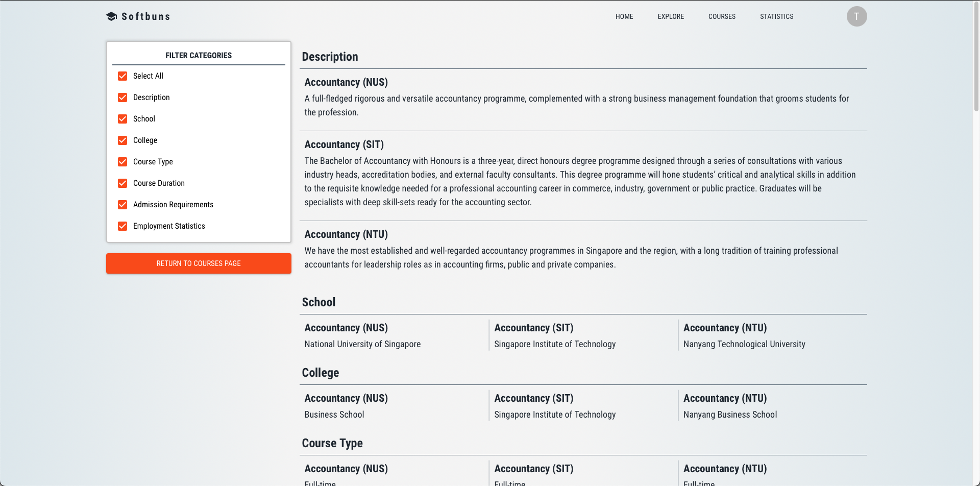Toggle the School category filter

[x=122, y=118]
